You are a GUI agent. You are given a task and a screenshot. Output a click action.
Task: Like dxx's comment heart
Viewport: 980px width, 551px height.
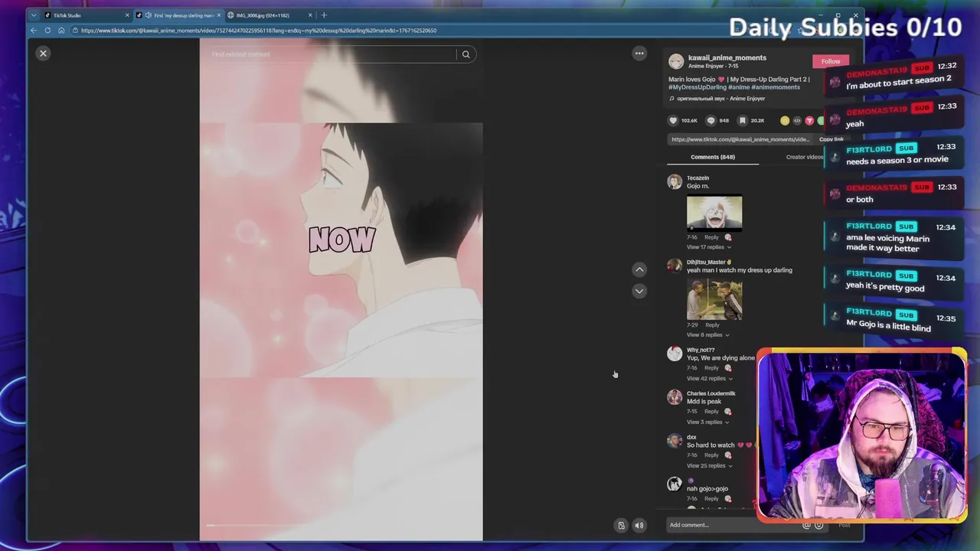click(x=728, y=455)
